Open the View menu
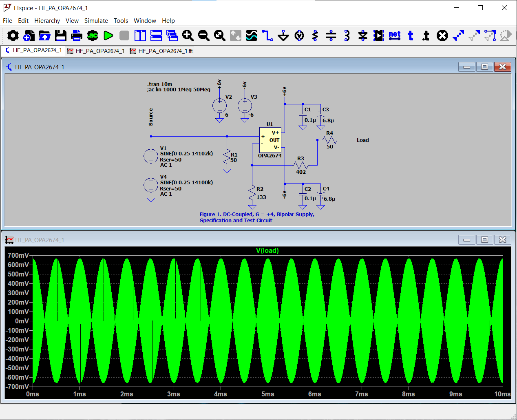Screen dimensions: 517x420 [72, 21]
